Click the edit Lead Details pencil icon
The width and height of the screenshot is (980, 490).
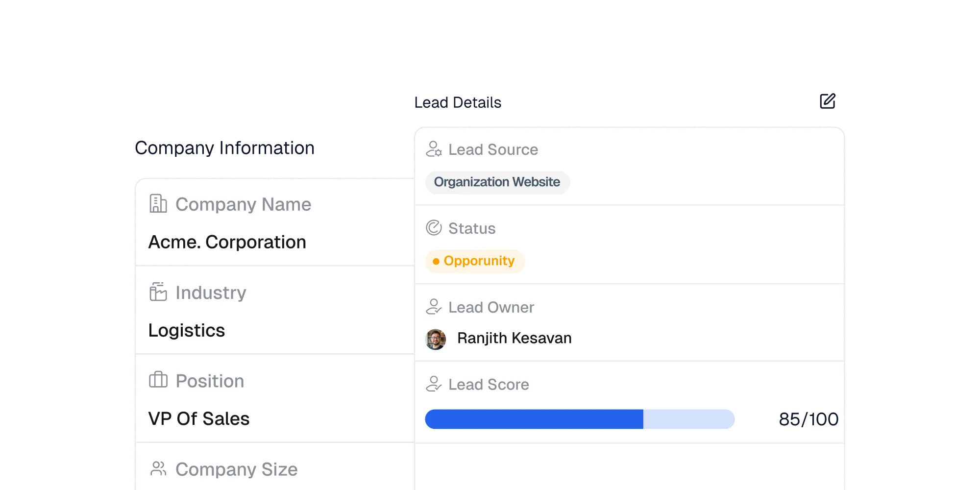coord(828,100)
